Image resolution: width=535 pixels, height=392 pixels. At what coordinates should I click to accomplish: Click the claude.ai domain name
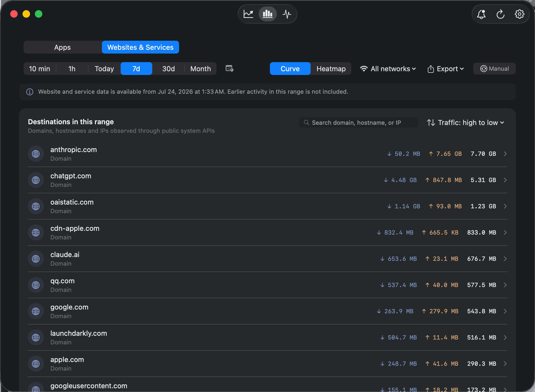tap(65, 255)
